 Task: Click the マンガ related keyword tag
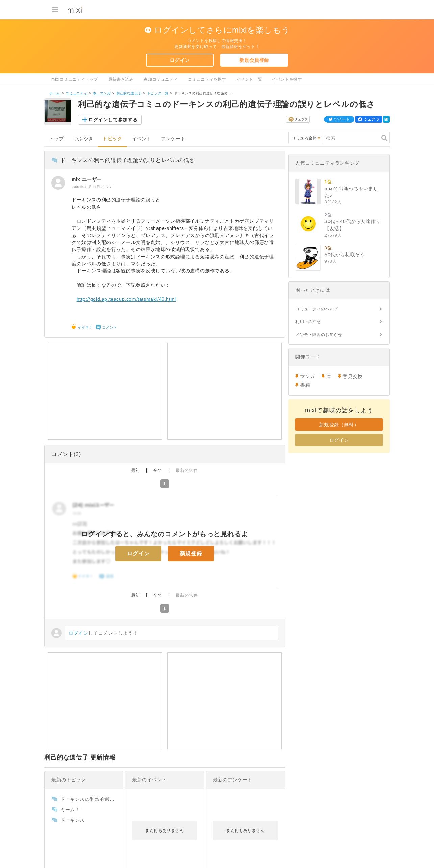click(305, 376)
